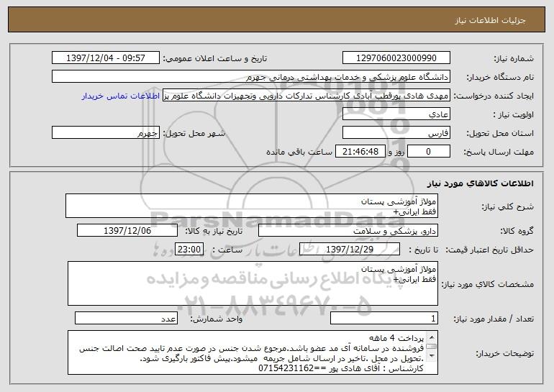Click the نام دستگاه خریدار label
The width and height of the screenshot is (554, 392).
(x=500, y=77)
